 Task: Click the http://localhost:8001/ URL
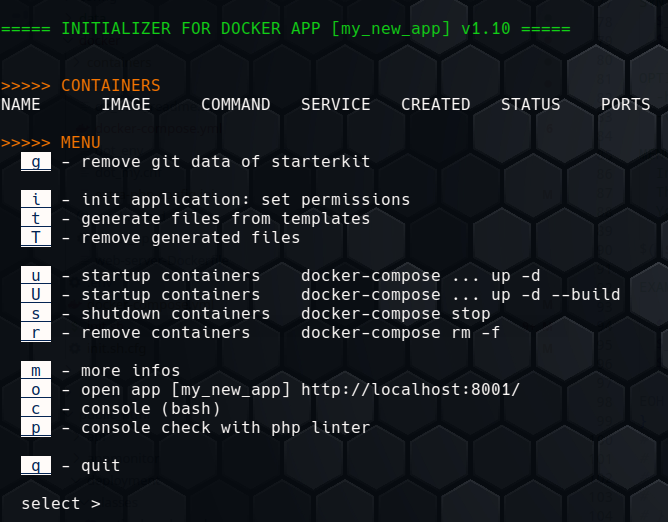410,389
